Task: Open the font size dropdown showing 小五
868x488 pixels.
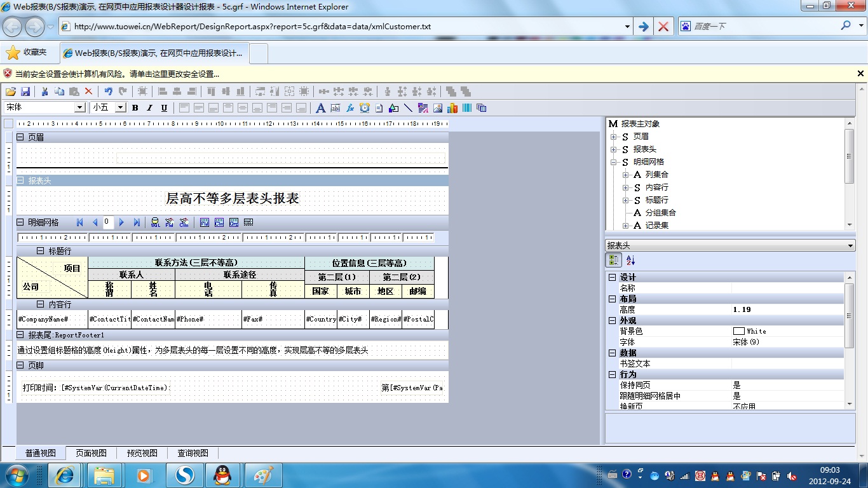Action: (x=120, y=108)
